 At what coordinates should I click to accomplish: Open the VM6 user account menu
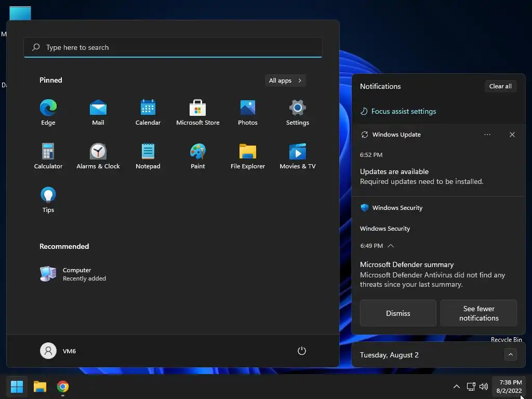tap(58, 351)
